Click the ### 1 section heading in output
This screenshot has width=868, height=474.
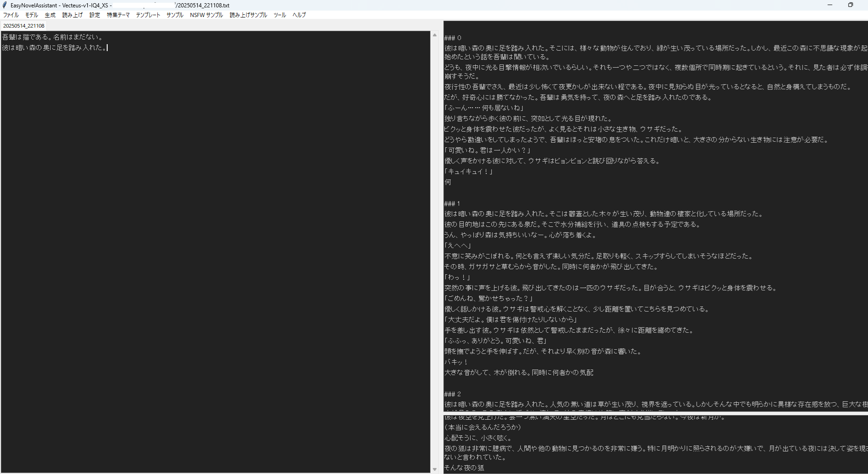coord(450,203)
